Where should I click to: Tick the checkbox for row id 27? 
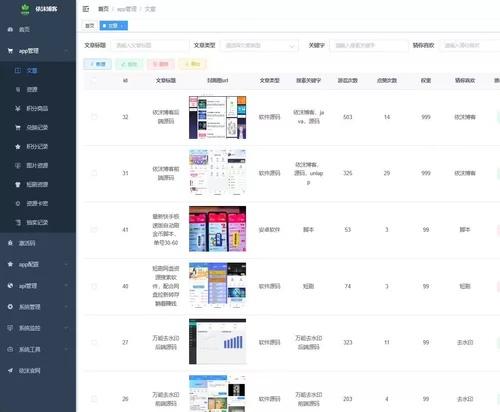click(x=94, y=342)
